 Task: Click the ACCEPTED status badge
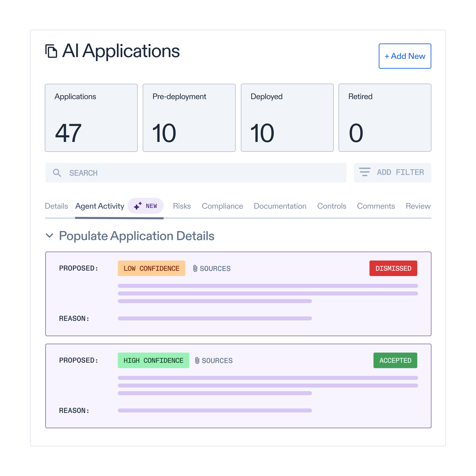(x=395, y=360)
